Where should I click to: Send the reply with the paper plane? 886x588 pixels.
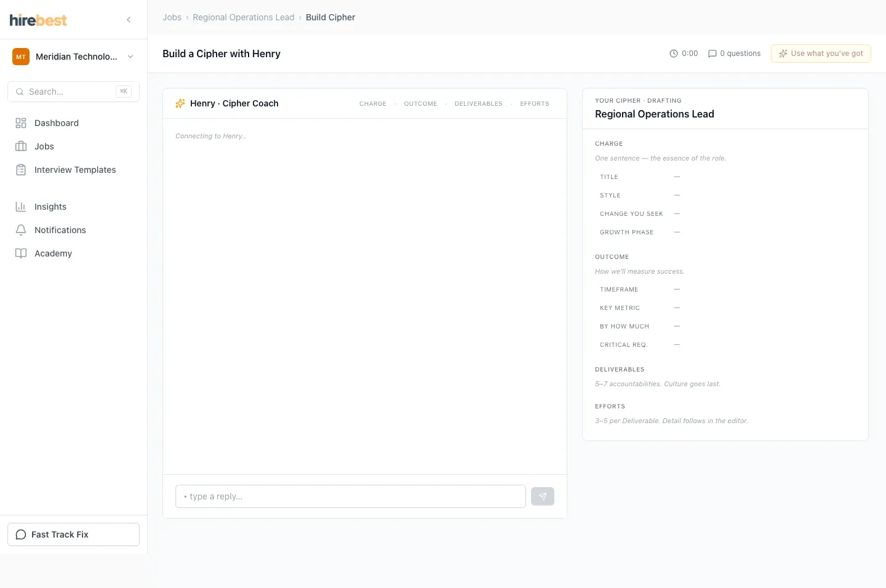[543, 496]
